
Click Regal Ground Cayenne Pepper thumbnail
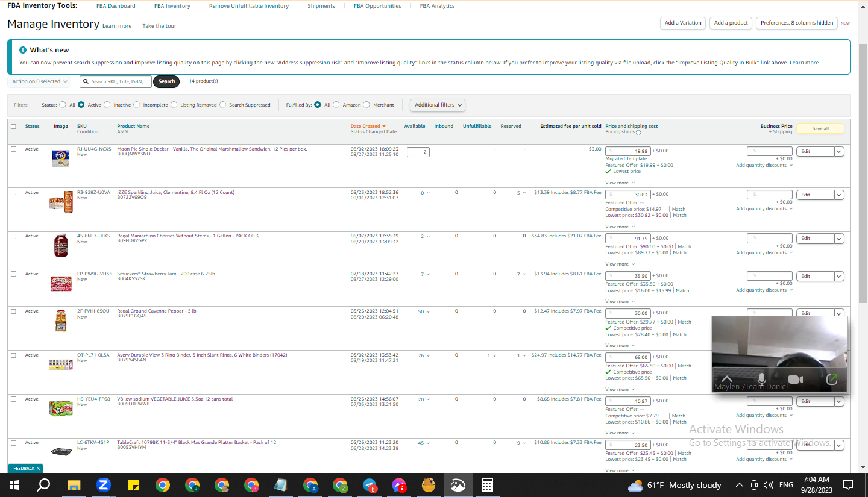[60, 320]
